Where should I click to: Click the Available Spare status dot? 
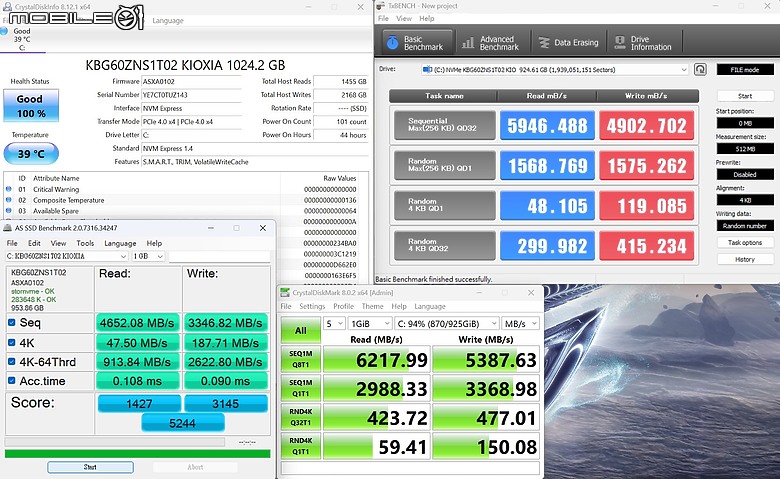coord(8,210)
